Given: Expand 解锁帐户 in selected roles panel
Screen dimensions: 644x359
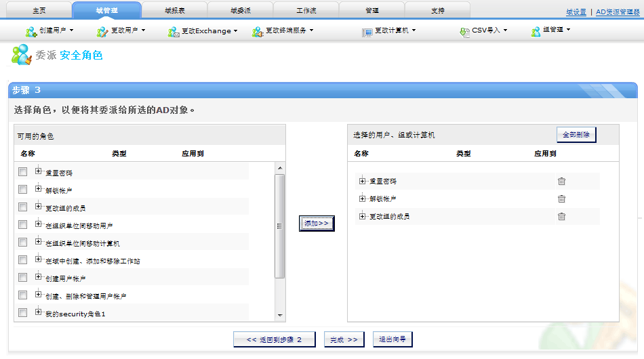Looking at the screenshot, I should pos(362,198).
